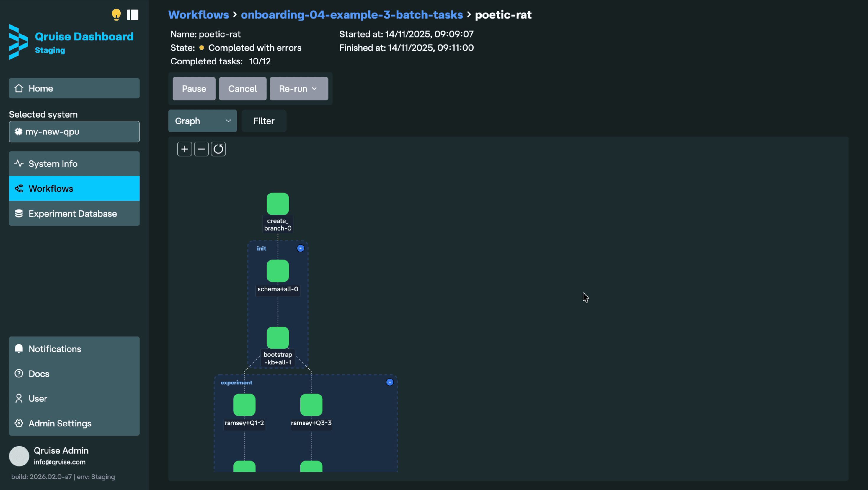This screenshot has height=490, width=868.
Task: Open the my-new-qpu system selector
Action: (74, 132)
